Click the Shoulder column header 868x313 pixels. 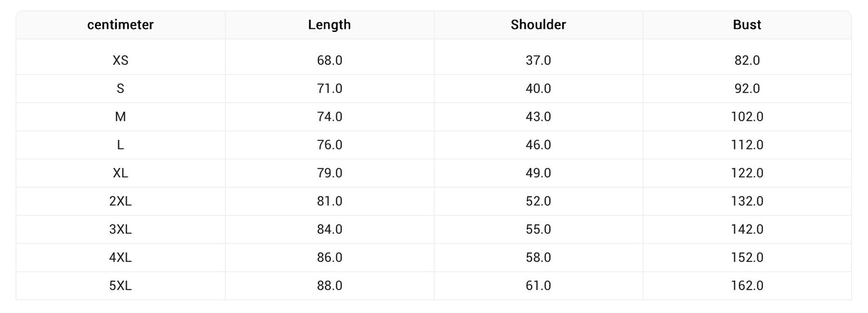[538, 25]
